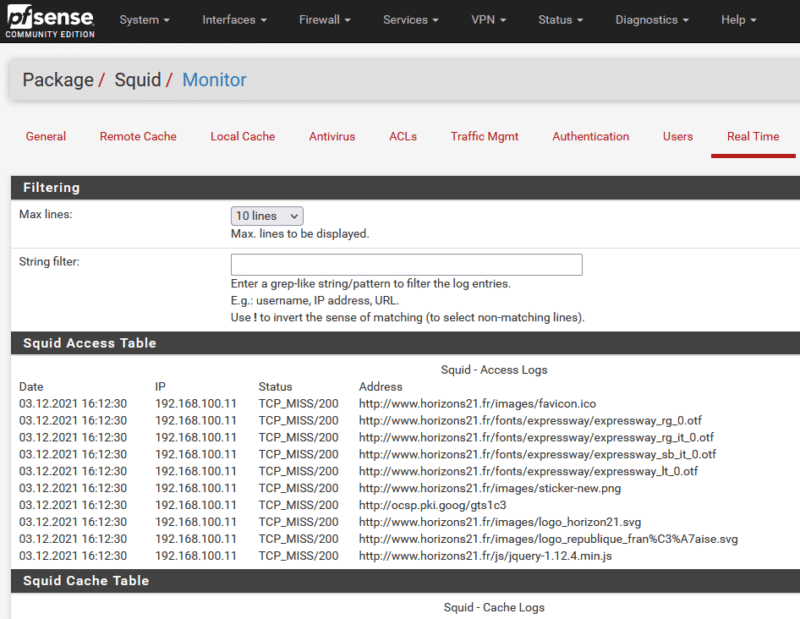This screenshot has height=619, width=800.
Task: Open the System dropdown menu
Action: tap(144, 20)
